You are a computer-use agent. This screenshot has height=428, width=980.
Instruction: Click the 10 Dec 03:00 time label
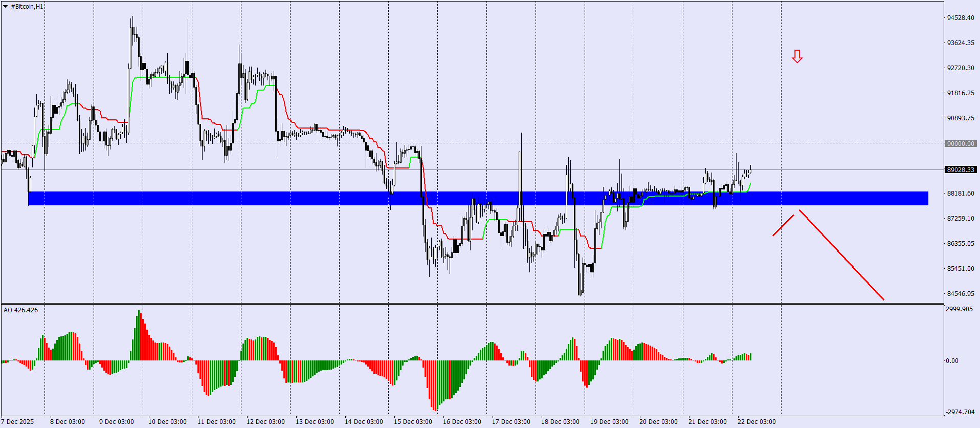[167, 422]
